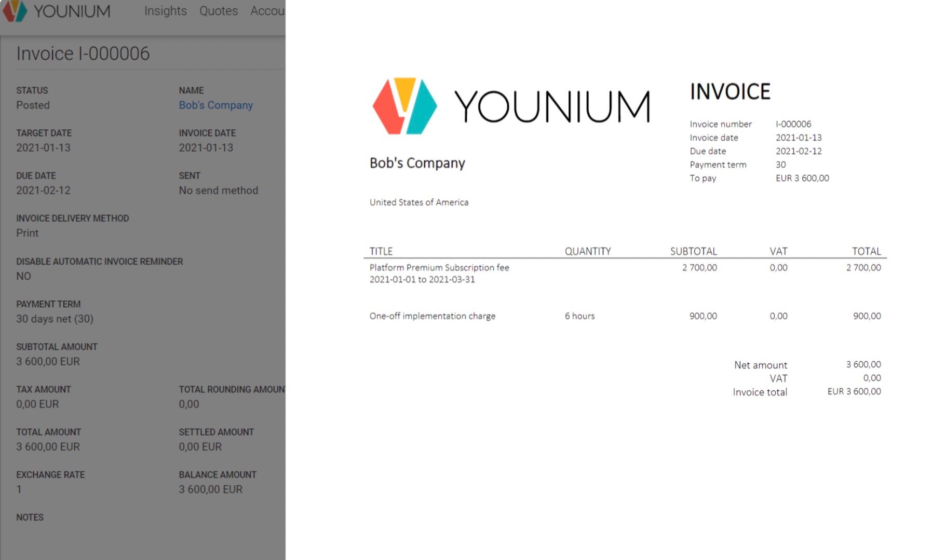Image resolution: width=932 pixels, height=560 pixels.
Task: Select the Platform Premium Subscription fee line item
Action: 439,267
